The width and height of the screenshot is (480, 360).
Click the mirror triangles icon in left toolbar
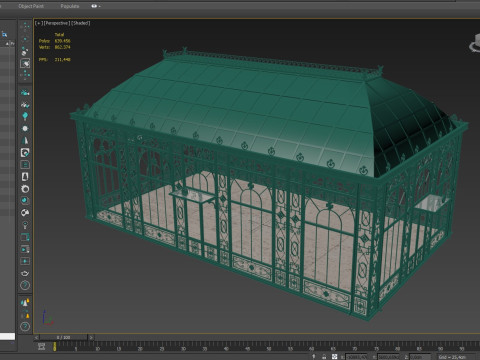pyautogui.click(x=25, y=140)
